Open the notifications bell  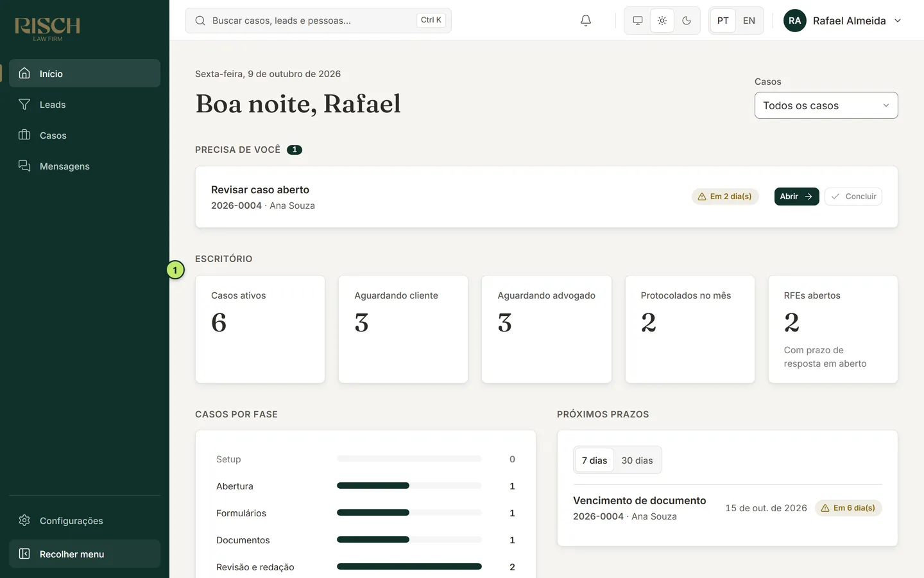coord(586,21)
